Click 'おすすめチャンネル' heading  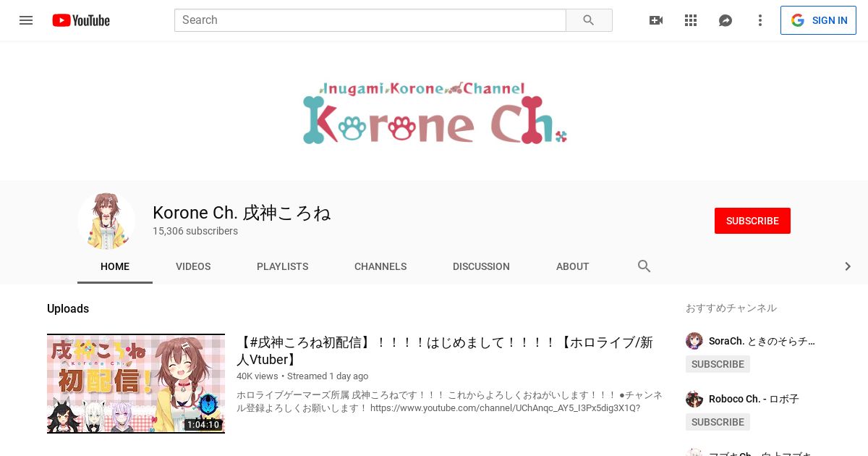click(x=731, y=308)
